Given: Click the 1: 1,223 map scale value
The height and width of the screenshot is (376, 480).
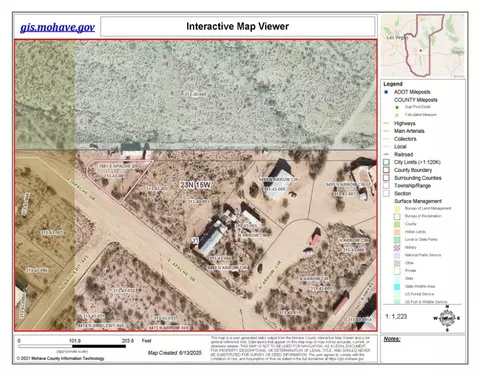Looking at the screenshot, I should pyautogui.click(x=396, y=316).
